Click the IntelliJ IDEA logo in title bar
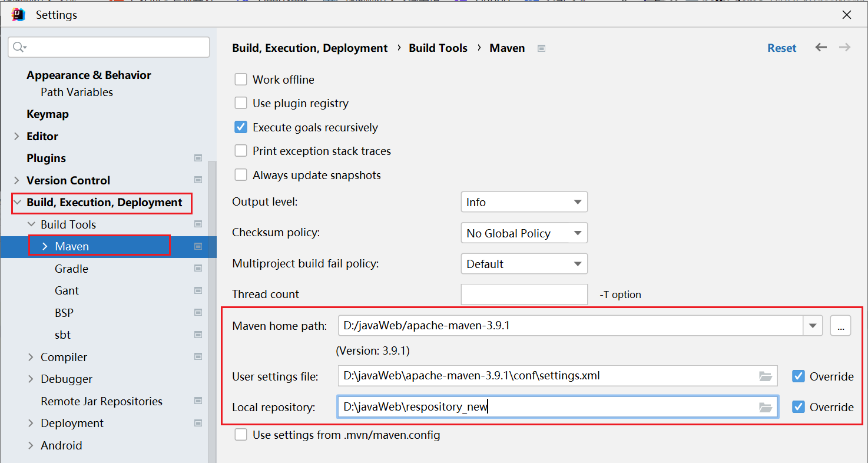This screenshot has height=463, width=868. coord(19,15)
